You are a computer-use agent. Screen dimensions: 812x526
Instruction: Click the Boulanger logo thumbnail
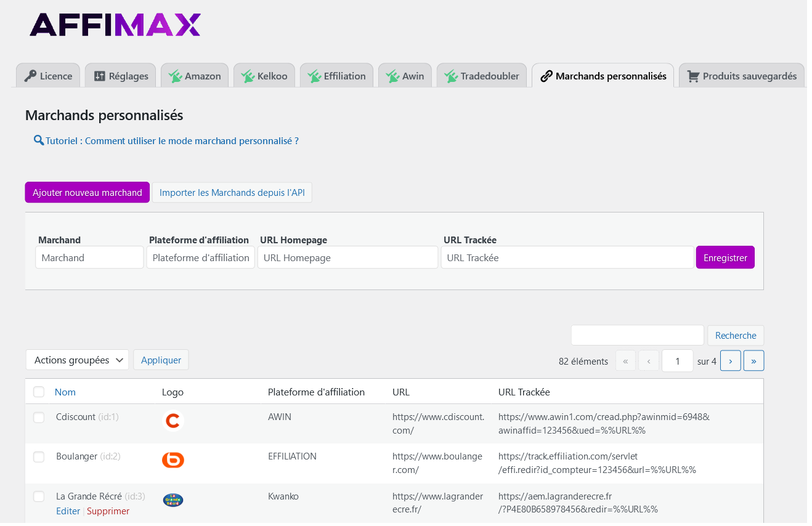(x=173, y=460)
